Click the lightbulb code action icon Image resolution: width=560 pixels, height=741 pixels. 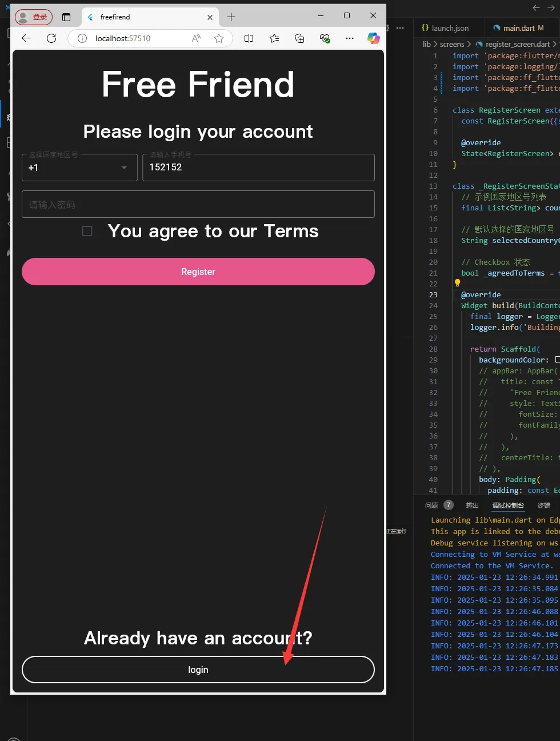[457, 282]
